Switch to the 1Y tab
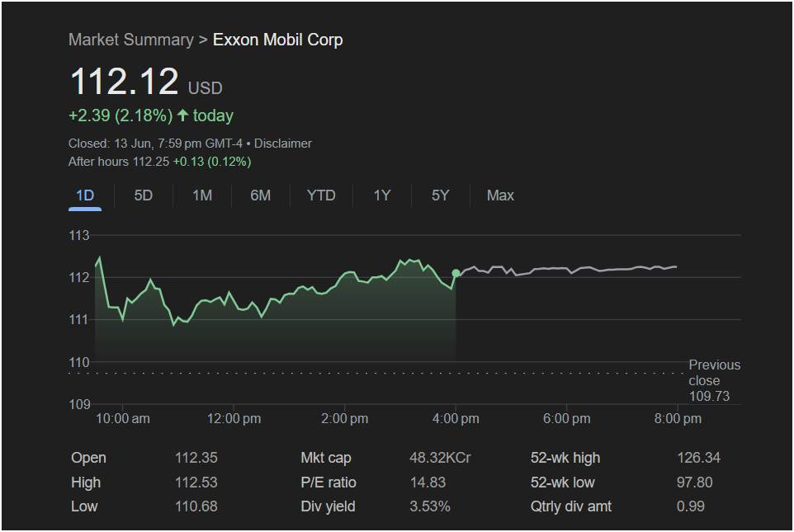 pyautogui.click(x=382, y=196)
